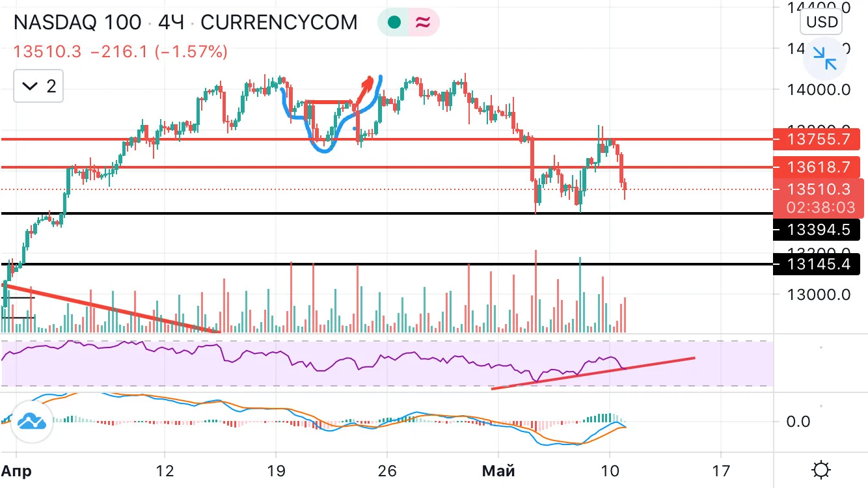Expand the indicators legend showing 2
The height and width of the screenshot is (488, 868).
point(39,86)
